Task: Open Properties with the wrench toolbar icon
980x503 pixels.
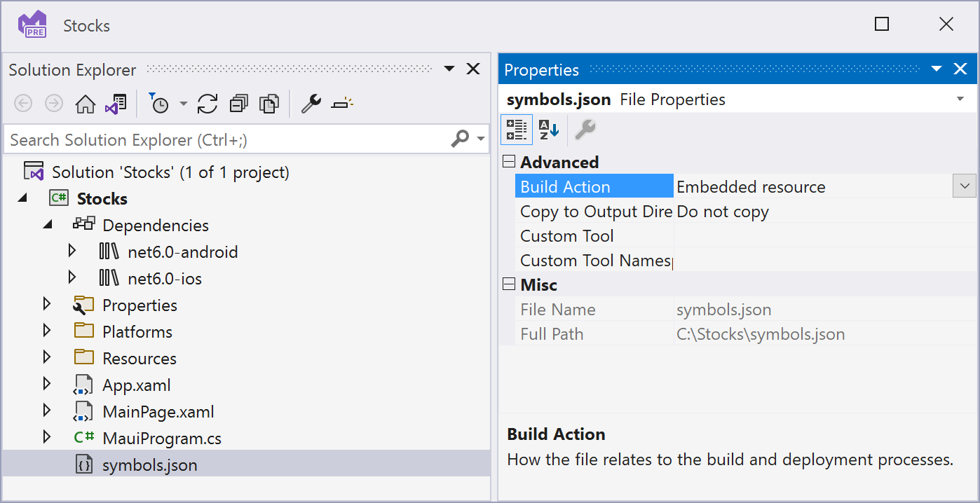Action: coord(311,104)
